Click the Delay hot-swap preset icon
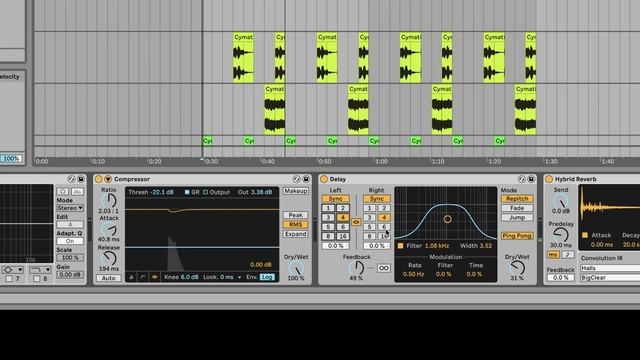 point(521,179)
